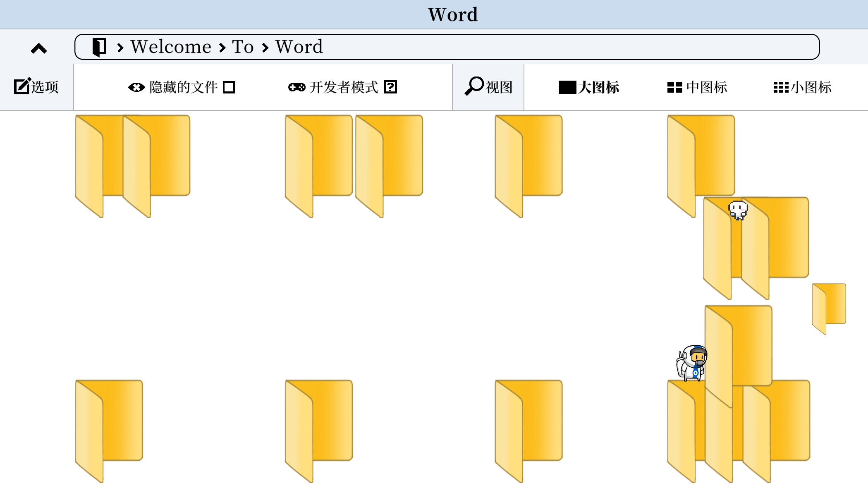
Task: Click the door icon in the address bar
Action: click(99, 47)
